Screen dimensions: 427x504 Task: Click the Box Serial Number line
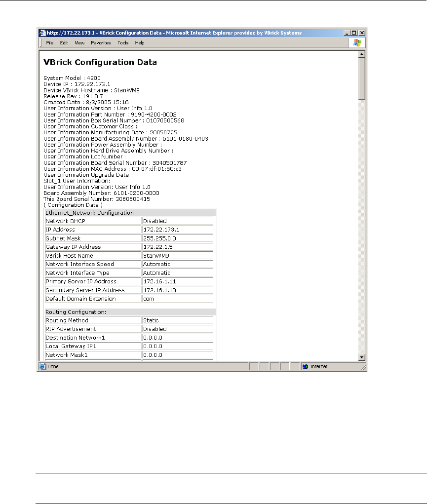(114, 120)
